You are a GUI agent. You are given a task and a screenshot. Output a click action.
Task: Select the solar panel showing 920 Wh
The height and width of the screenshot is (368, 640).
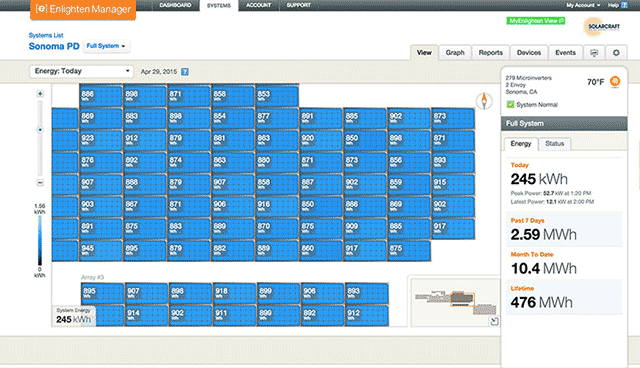coord(321,140)
